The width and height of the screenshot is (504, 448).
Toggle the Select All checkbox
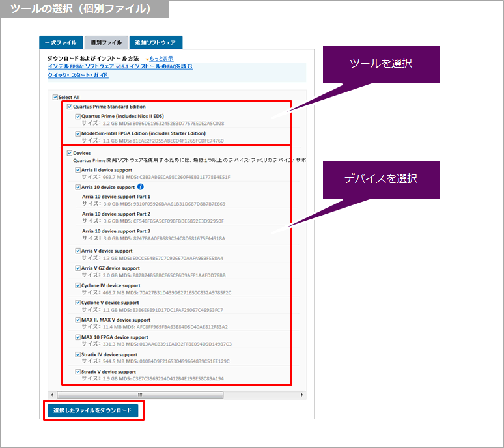tap(55, 97)
